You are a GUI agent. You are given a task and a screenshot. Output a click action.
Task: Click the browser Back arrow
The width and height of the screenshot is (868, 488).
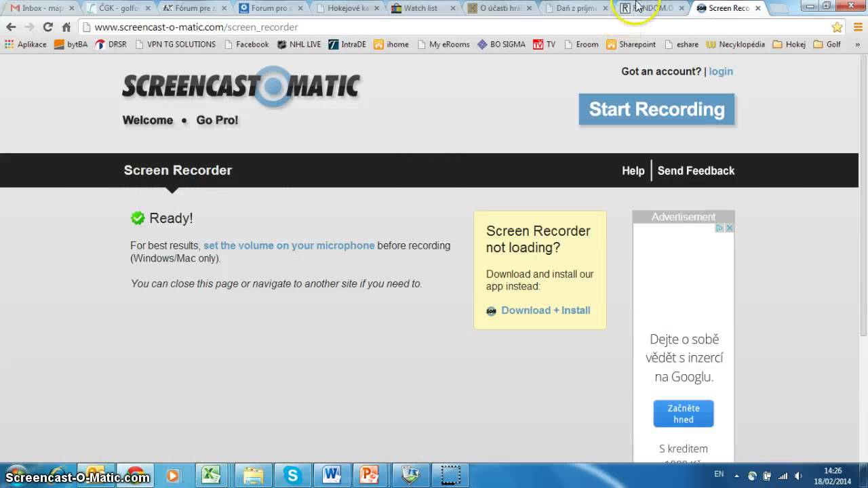point(11,27)
